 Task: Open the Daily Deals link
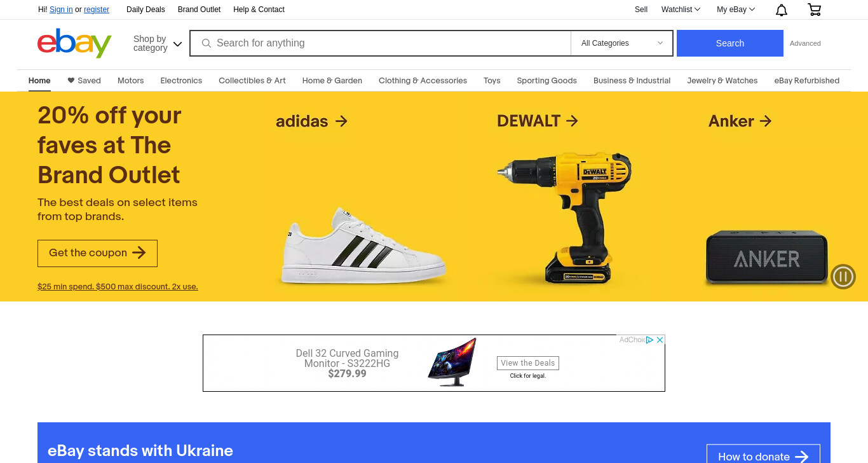pyautogui.click(x=146, y=10)
